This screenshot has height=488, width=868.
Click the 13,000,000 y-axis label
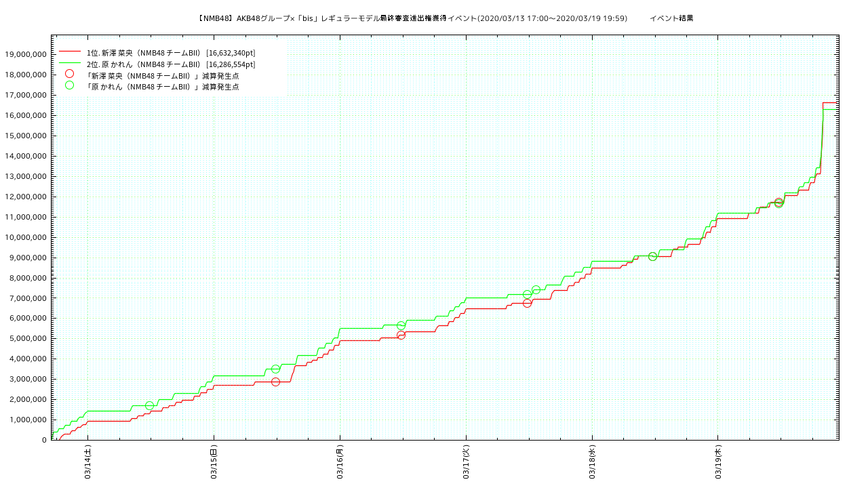tap(26, 177)
